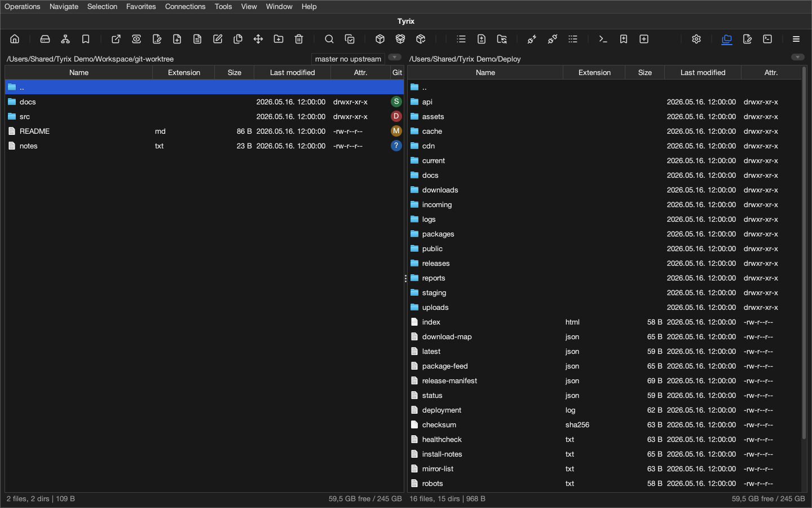Click the Home icon in toolbar
The image size is (812, 508).
click(x=15, y=39)
